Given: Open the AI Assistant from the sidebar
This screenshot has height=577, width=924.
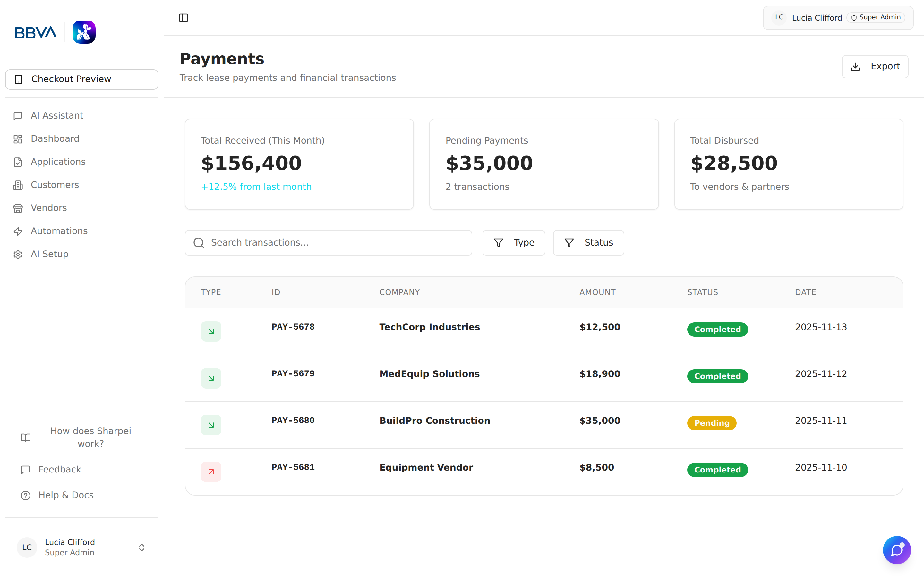Looking at the screenshot, I should tap(56, 115).
